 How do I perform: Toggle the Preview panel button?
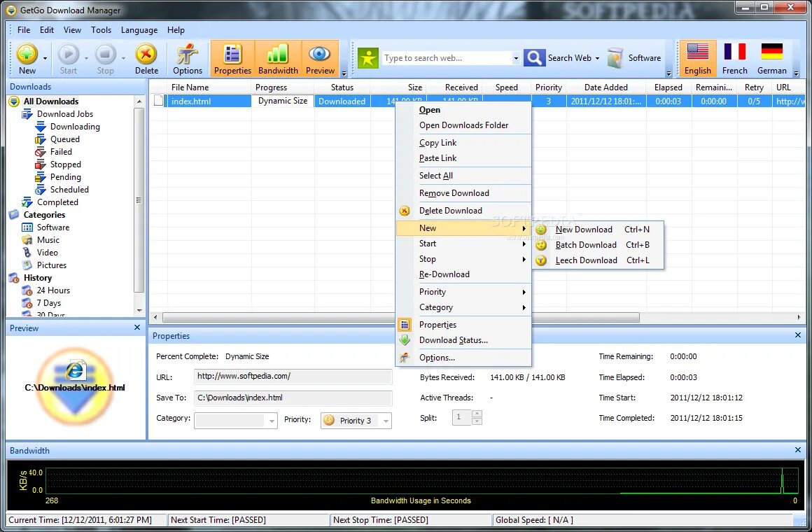(320, 59)
